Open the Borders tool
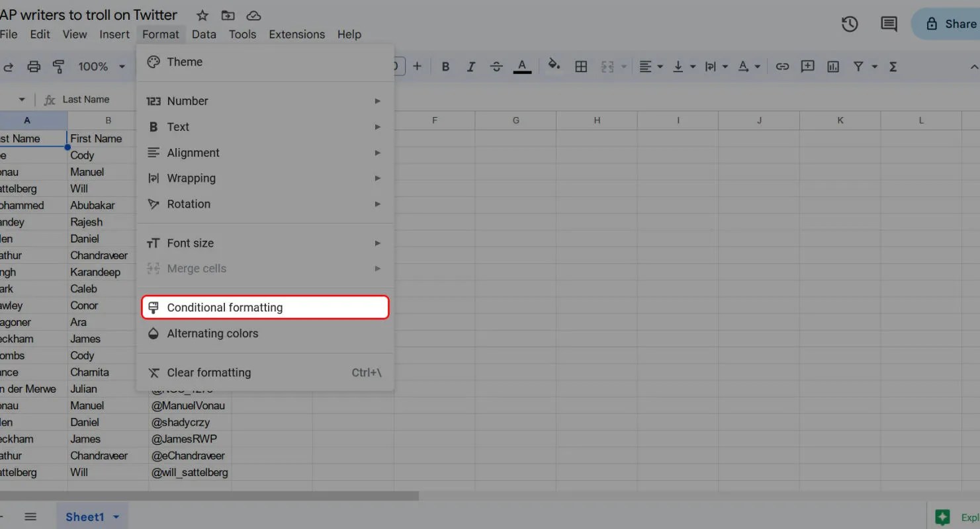Screen dimensions: 980x529 pos(581,66)
